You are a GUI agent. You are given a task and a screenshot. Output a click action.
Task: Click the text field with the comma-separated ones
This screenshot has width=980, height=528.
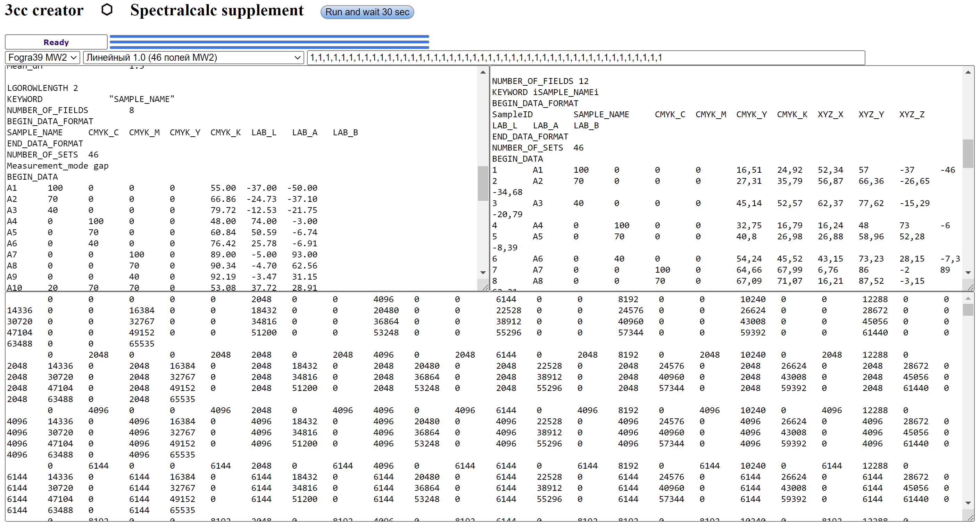click(x=585, y=57)
